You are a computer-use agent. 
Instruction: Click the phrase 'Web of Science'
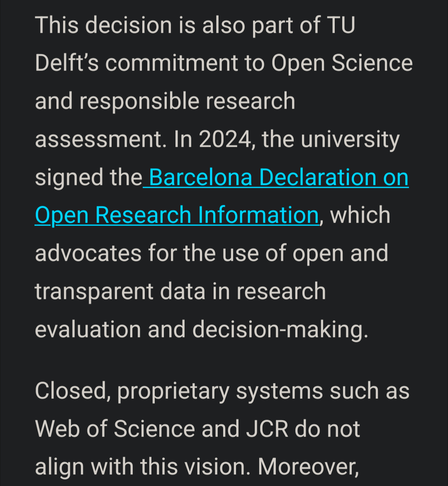coord(115,429)
